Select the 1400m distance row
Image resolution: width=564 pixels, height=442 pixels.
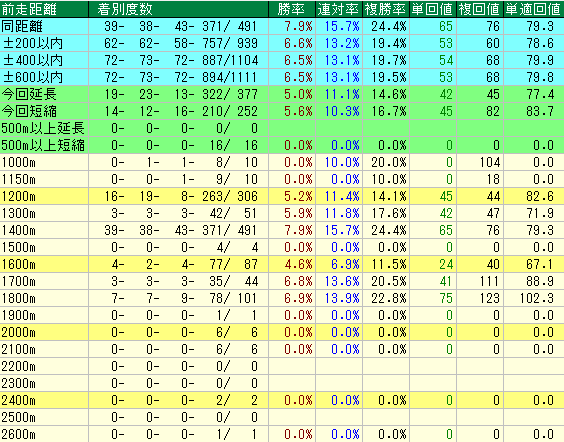(x=282, y=231)
